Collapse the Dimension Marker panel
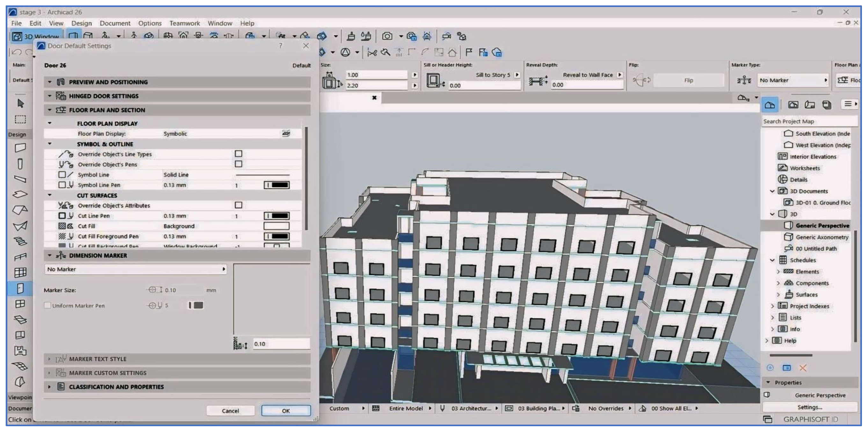This screenshot has height=431, width=868. [50, 256]
